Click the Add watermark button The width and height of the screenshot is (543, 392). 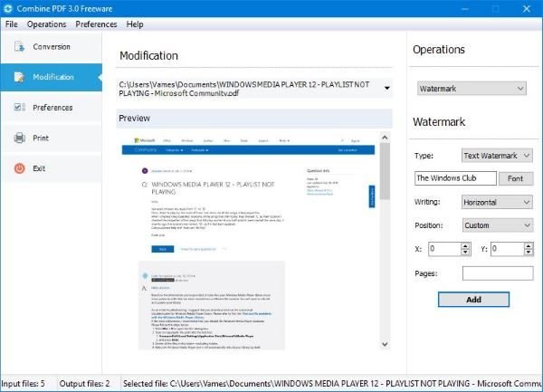point(473,300)
